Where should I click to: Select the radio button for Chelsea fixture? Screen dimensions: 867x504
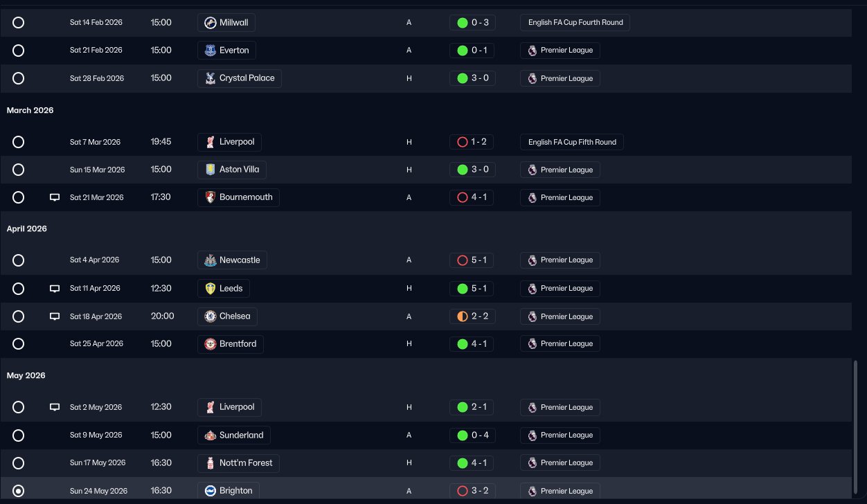click(19, 316)
